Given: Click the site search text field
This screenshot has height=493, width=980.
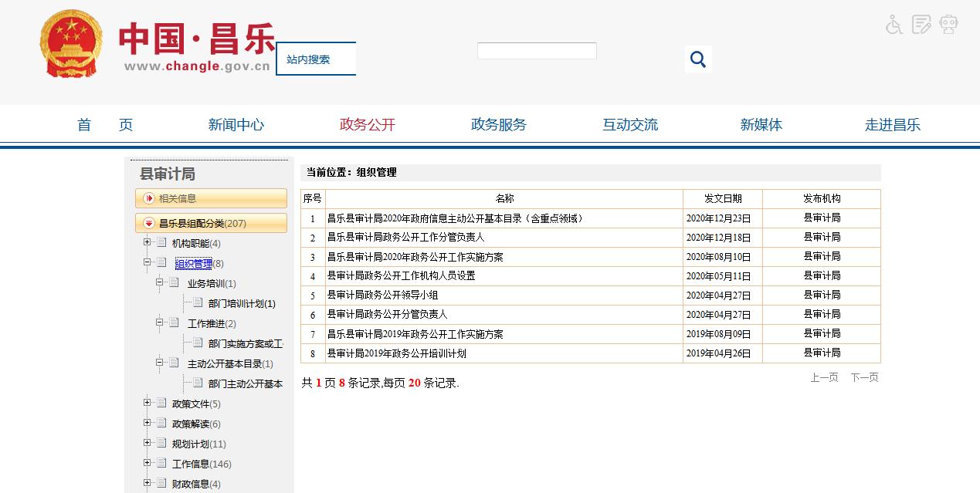Looking at the screenshot, I should point(536,51).
